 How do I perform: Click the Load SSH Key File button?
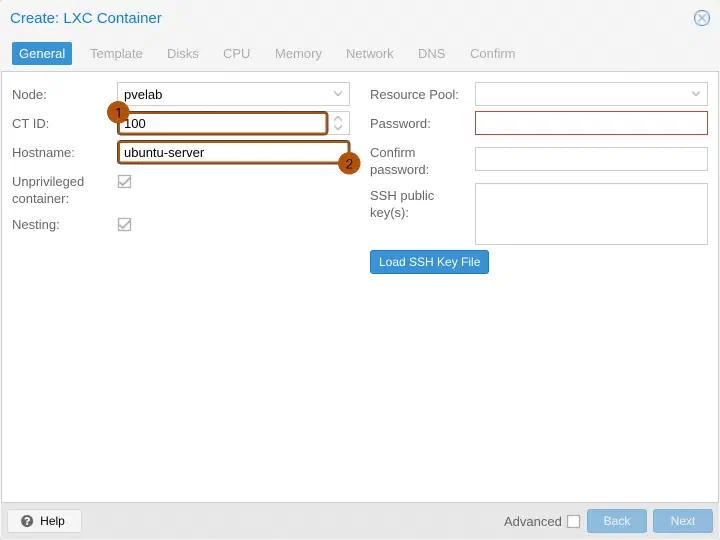tap(429, 262)
